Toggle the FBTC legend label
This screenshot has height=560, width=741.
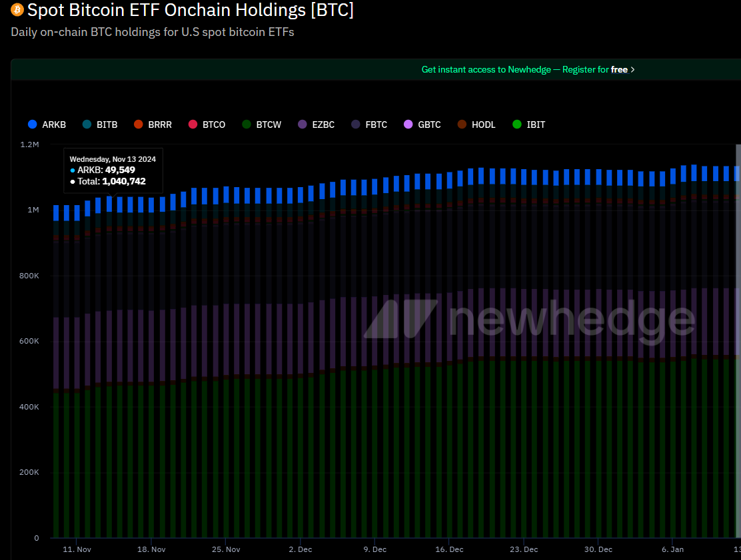[x=376, y=125]
